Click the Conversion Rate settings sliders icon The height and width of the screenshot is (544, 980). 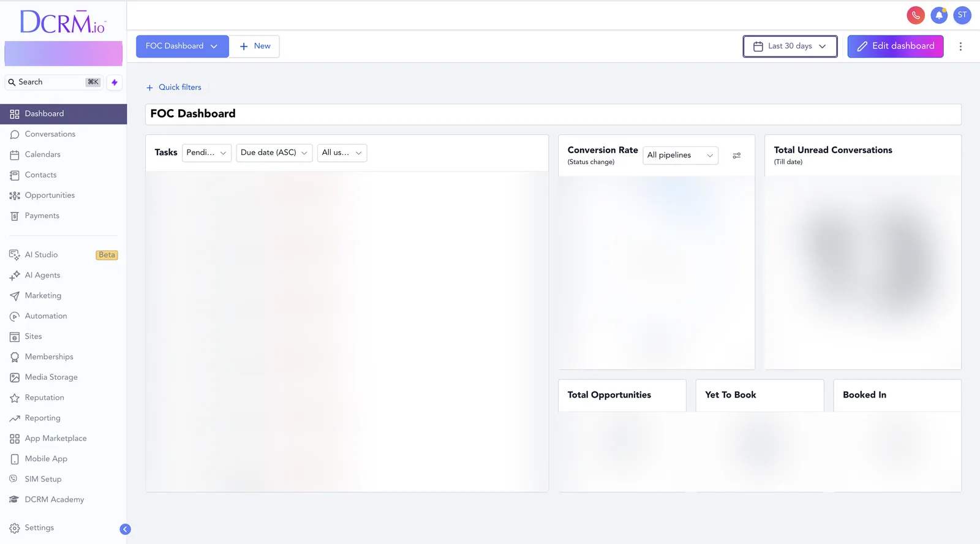point(737,156)
